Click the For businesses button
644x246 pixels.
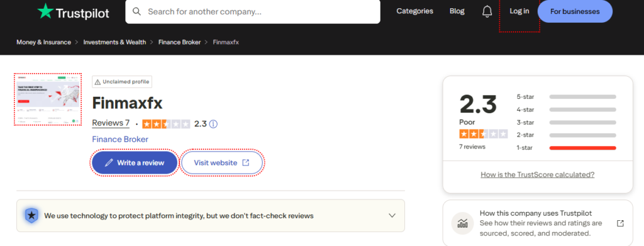pyautogui.click(x=575, y=11)
